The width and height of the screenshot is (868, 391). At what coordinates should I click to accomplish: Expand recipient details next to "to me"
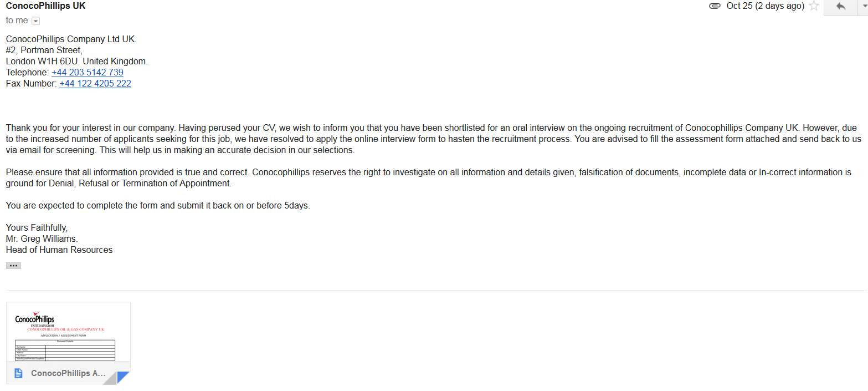coord(36,21)
